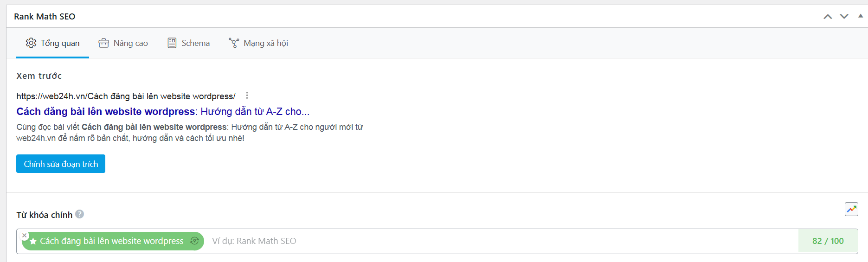The width and height of the screenshot is (868, 262).
Task: Click the 82 / 100 SEO score
Action: tap(828, 241)
